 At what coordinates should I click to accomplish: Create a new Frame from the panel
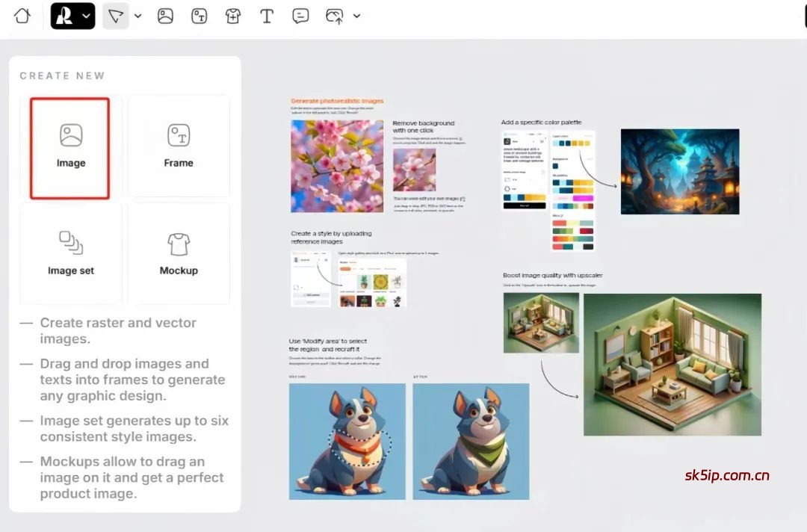click(179, 146)
